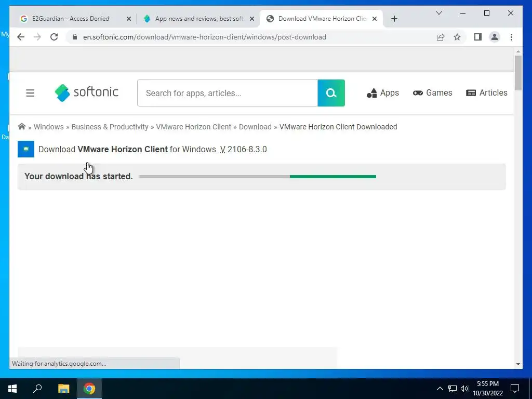This screenshot has width=532, height=399.
Task: Click the page vertical scrollbar thumb
Action: pos(518,73)
